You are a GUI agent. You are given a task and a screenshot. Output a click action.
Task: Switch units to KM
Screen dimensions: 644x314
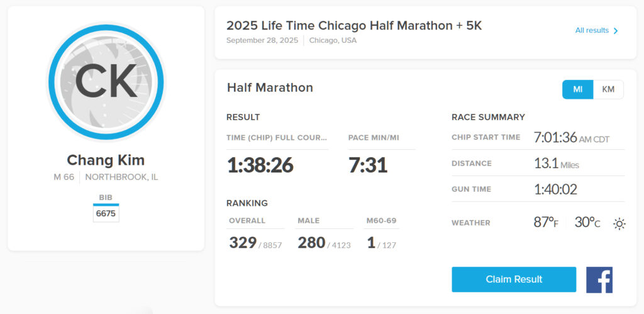(608, 89)
